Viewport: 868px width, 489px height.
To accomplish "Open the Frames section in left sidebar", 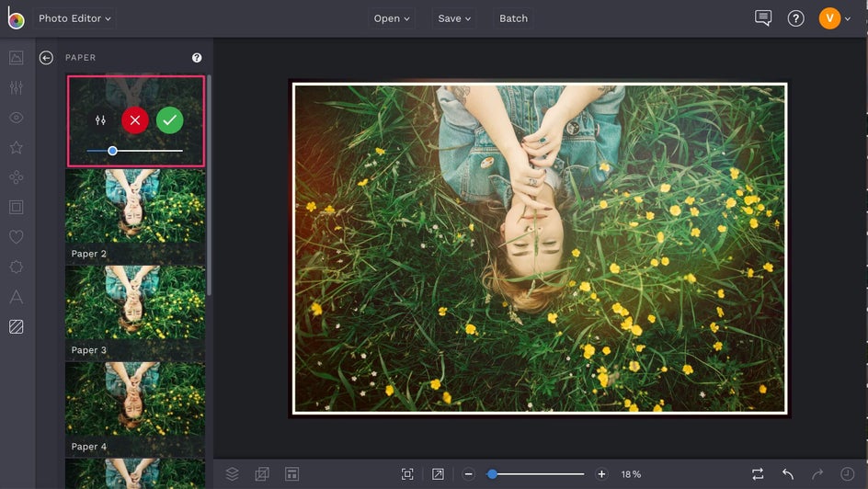I will point(16,207).
